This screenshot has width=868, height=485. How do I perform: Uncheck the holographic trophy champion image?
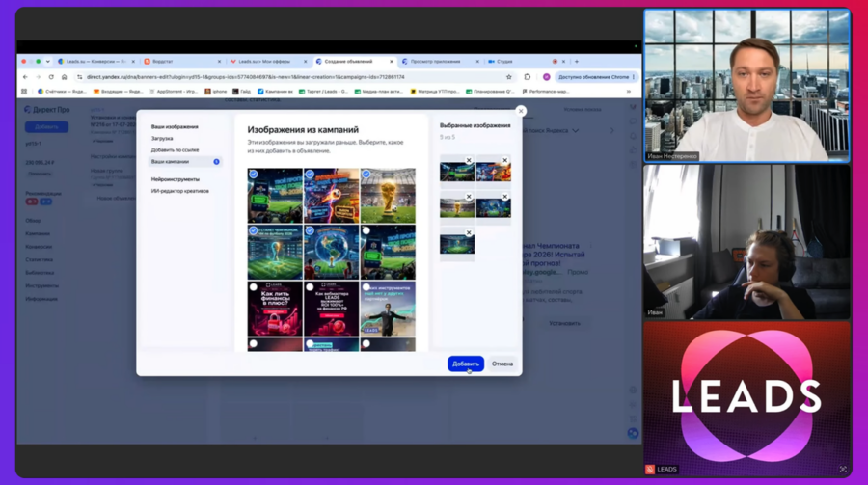tap(254, 230)
